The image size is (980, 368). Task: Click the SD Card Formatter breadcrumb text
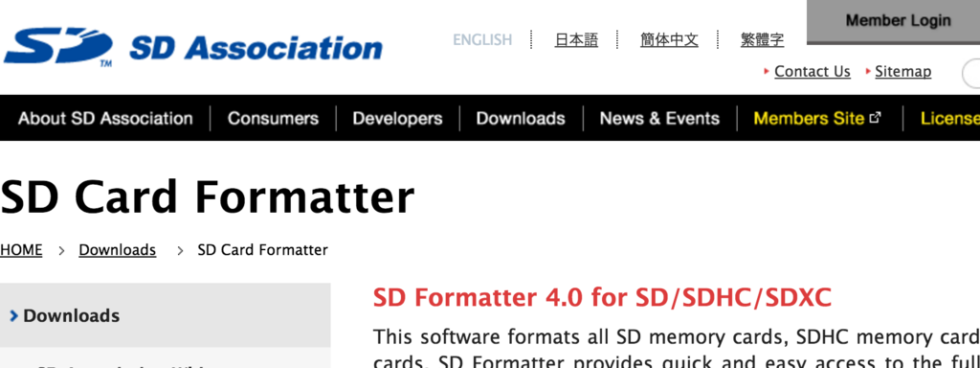click(262, 250)
